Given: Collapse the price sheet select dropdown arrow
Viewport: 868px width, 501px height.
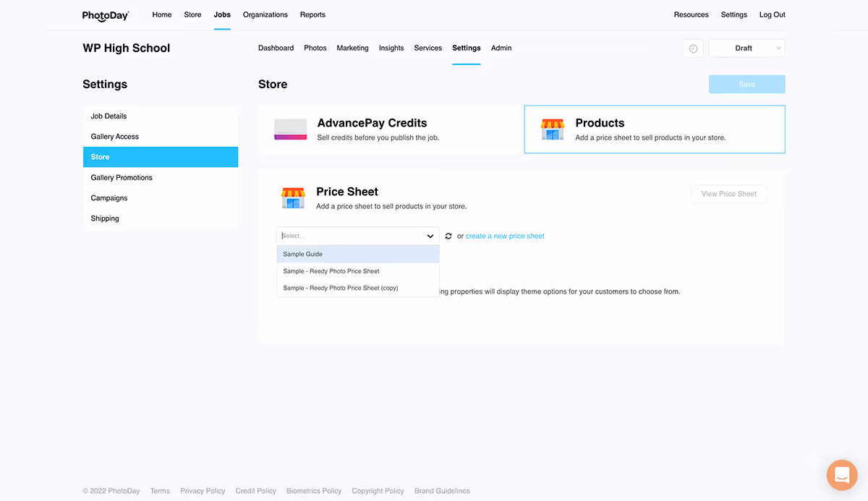Looking at the screenshot, I should pyautogui.click(x=430, y=236).
